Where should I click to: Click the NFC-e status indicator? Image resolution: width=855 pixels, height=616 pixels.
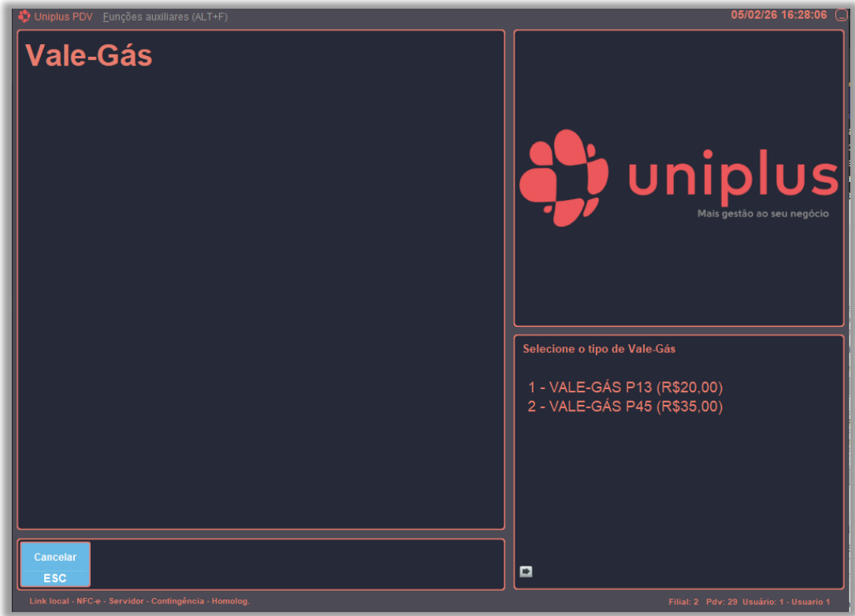[x=90, y=601]
